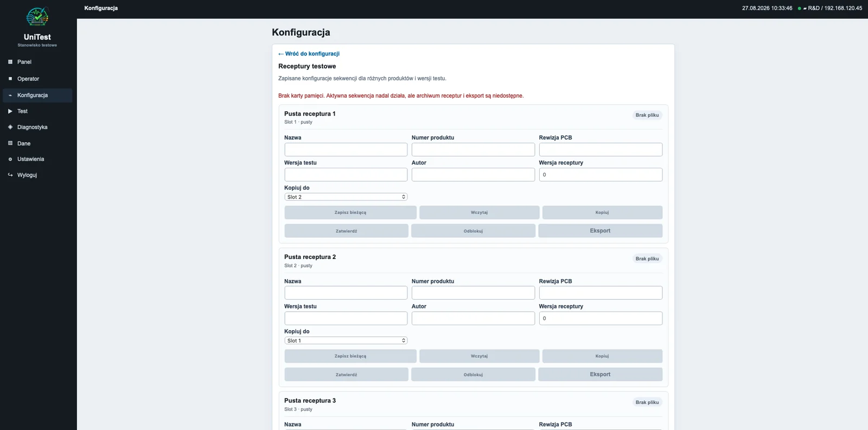Click the 'Konfiguracja' page heading
The image size is (868, 430).
(301, 33)
